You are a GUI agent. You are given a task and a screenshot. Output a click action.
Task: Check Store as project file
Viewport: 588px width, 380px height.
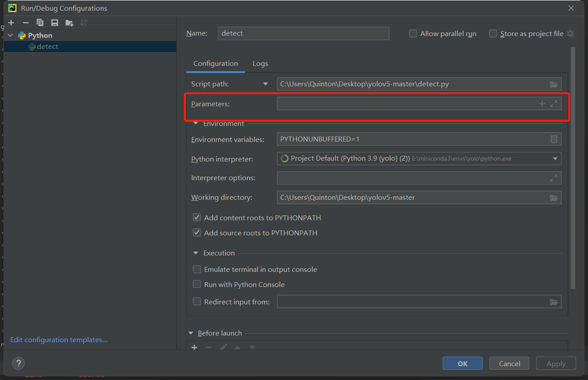coord(493,33)
